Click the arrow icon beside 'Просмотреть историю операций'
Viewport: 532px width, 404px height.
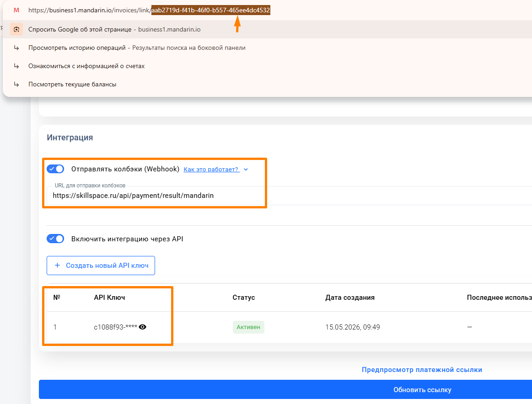pyautogui.click(x=16, y=48)
